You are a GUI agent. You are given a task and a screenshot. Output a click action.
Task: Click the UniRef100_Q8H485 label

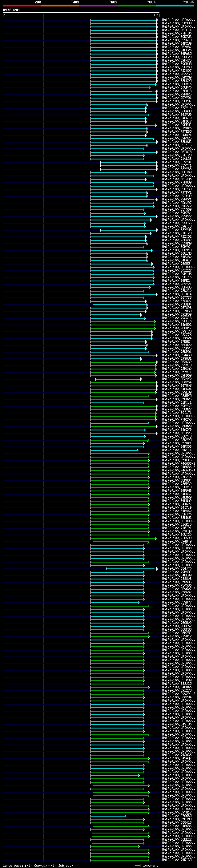tap(177, 287)
